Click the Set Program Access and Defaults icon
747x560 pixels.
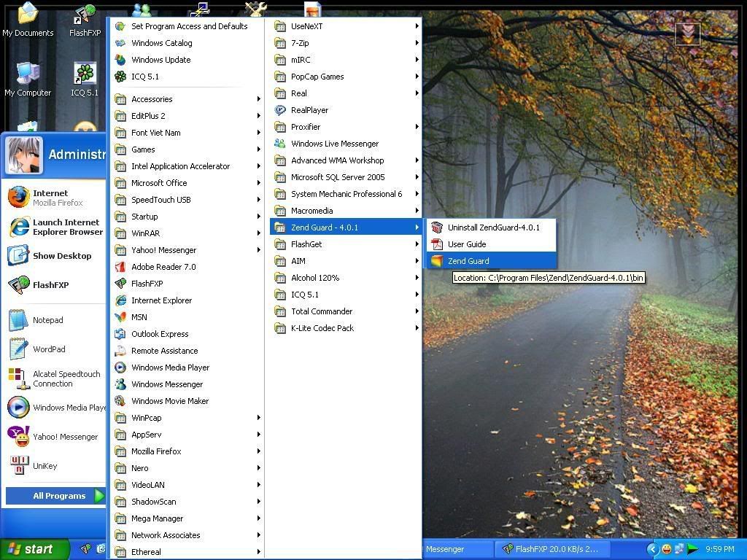click(x=120, y=27)
